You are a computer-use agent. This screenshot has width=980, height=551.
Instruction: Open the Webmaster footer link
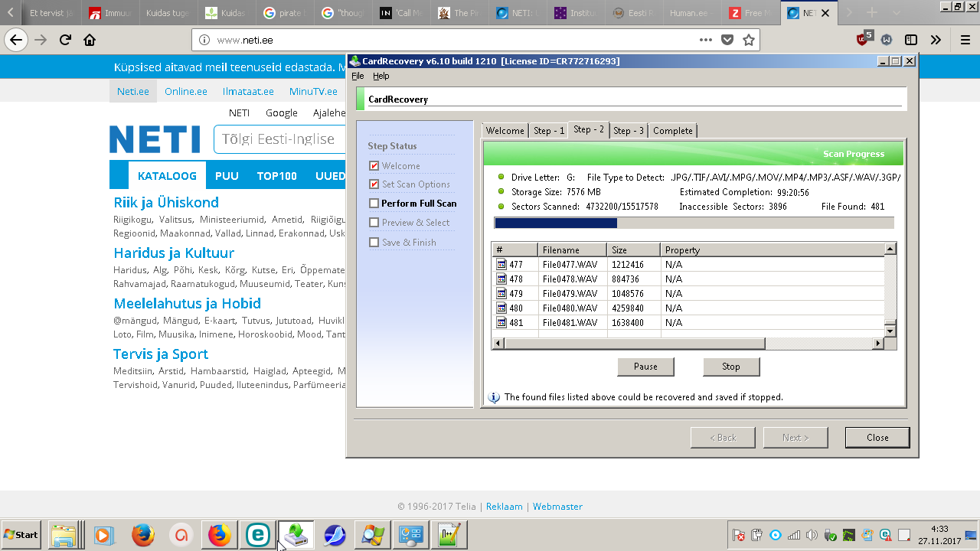(x=557, y=507)
